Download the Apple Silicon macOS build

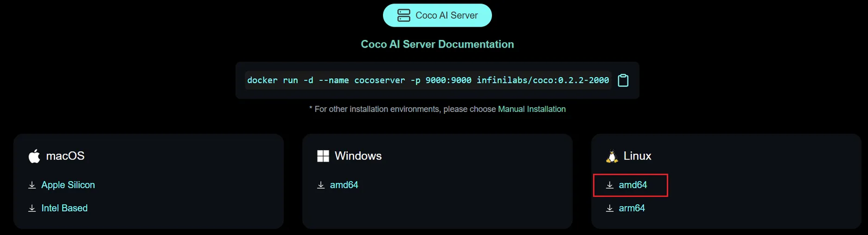tap(68, 185)
